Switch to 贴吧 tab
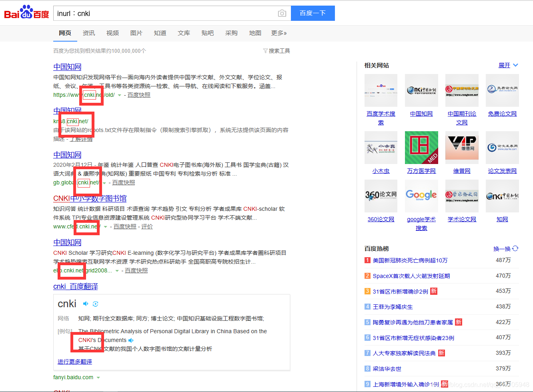 [x=208, y=33]
